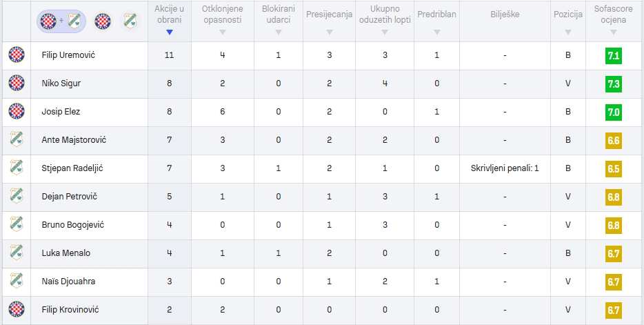Click Skrivljeni penali: 1 note cell
The width and height of the screenshot is (644, 325).
coord(505,168)
